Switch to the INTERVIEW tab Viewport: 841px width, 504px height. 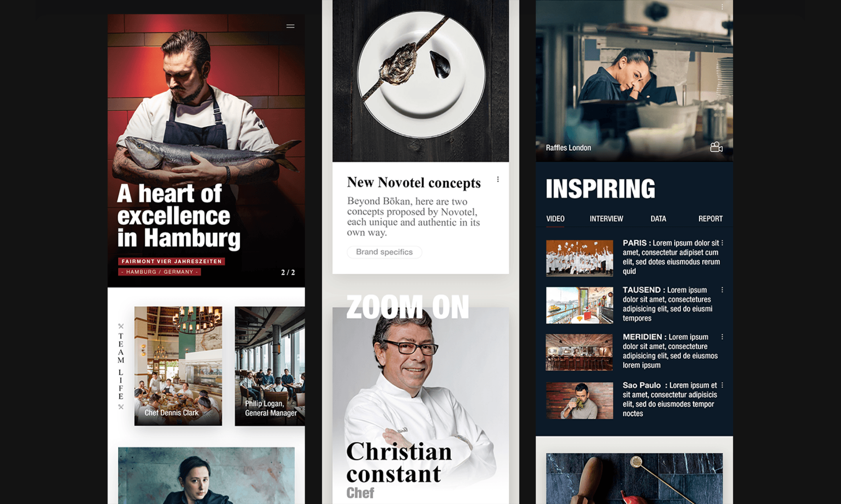(x=606, y=219)
